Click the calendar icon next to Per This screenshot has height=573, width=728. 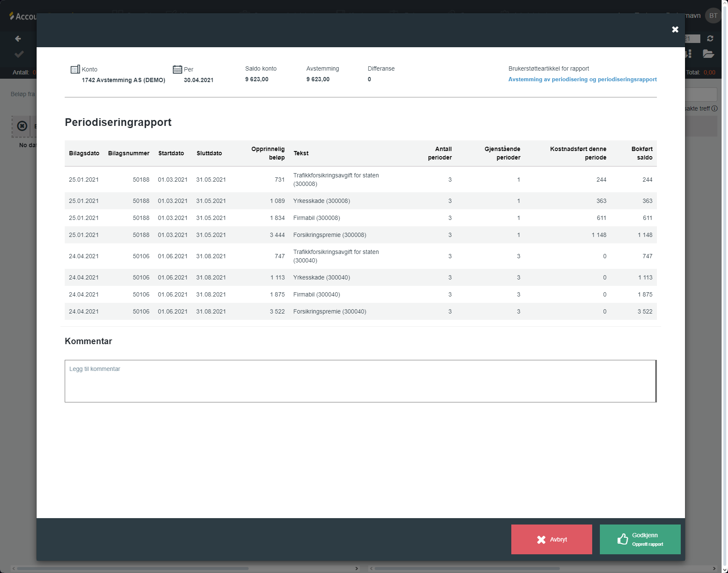177,69
